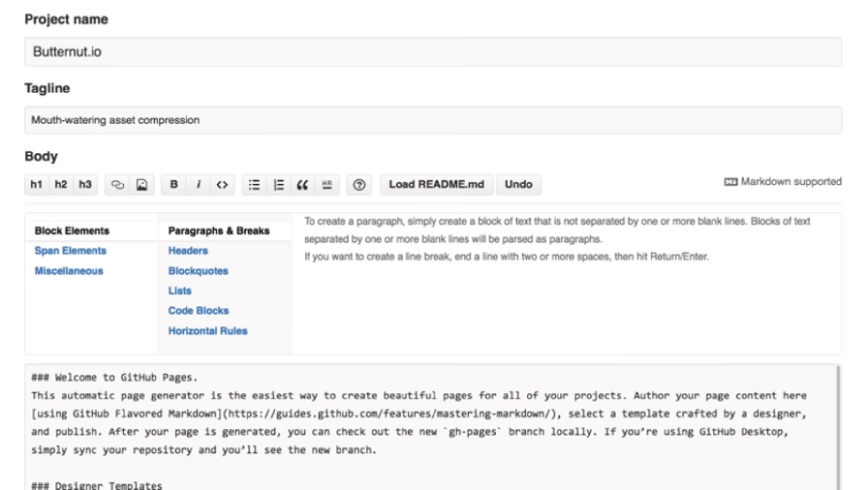Open the Code Blocks help topic
This screenshot has height=490, width=868.
[x=199, y=311]
